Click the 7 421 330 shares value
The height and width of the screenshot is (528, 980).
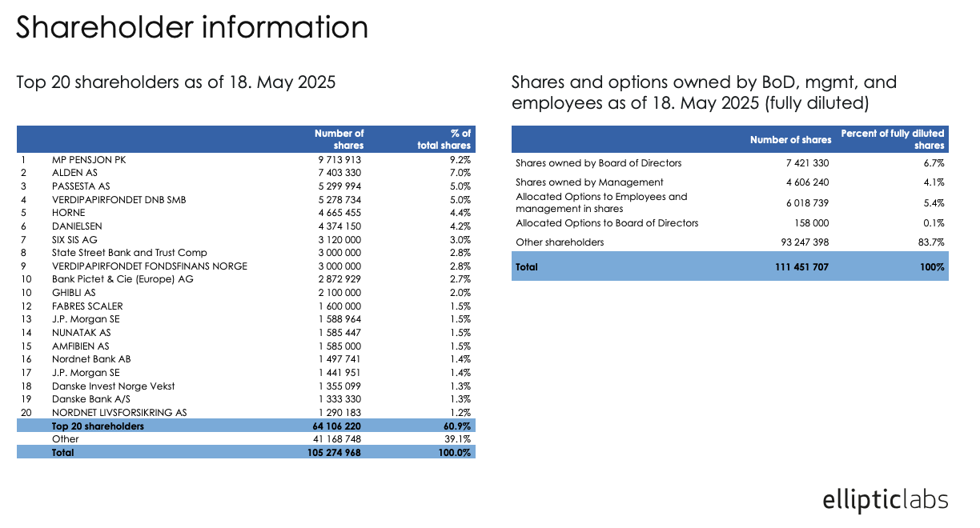point(805,163)
